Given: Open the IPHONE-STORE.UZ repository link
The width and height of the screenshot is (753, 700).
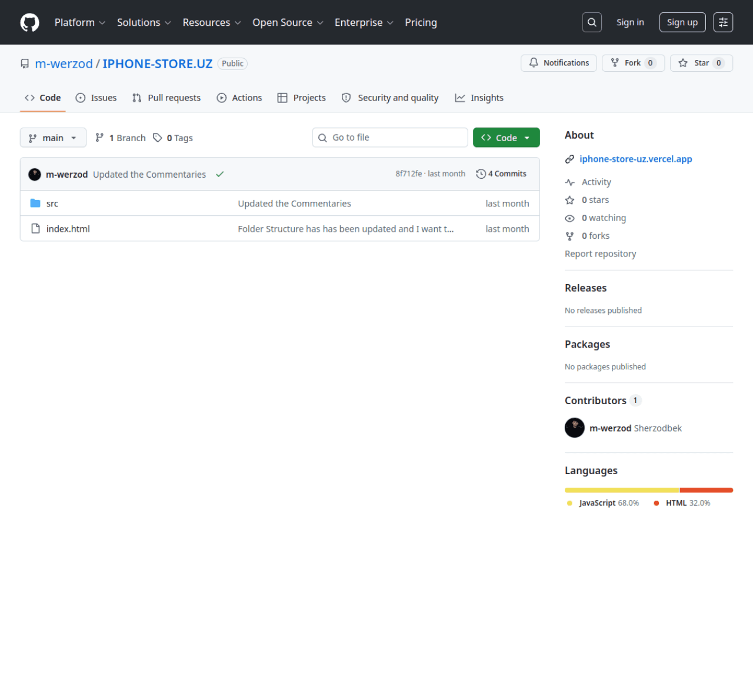Looking at the screenshot, I should pos(158,64).
